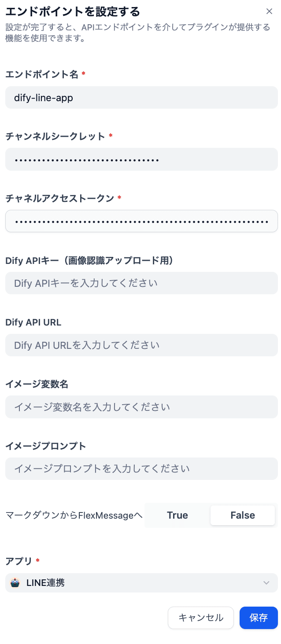Click the dialog title エンドポイントを設定する
This screenshot has height=644, width=281.
coord(66,11)
